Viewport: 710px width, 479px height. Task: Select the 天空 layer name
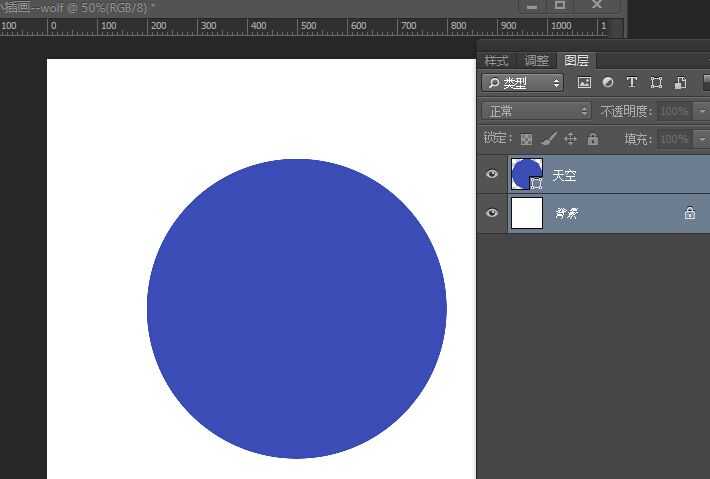pos(564,176)
